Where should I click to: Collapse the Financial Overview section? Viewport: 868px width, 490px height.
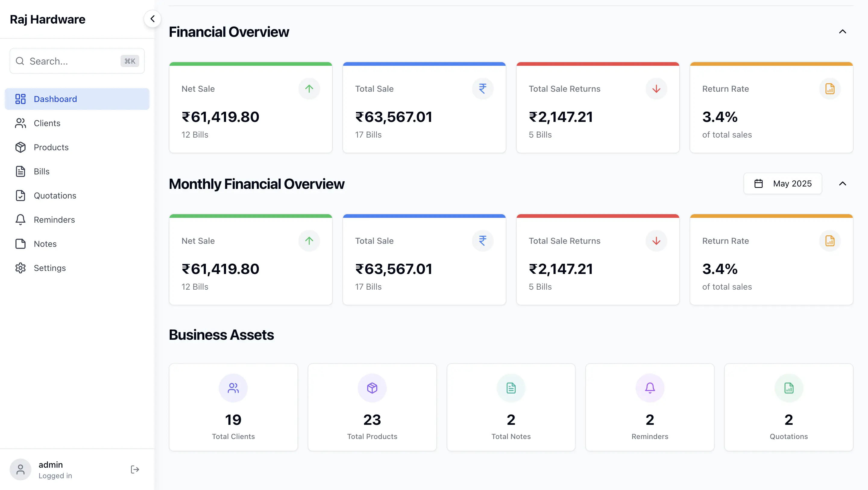pos(842,32)
